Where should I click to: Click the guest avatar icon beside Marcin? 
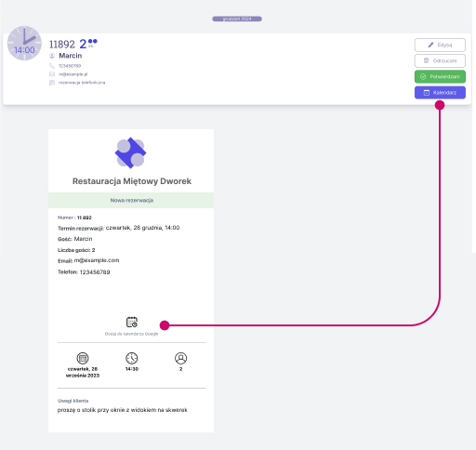[x=52, y=56]
